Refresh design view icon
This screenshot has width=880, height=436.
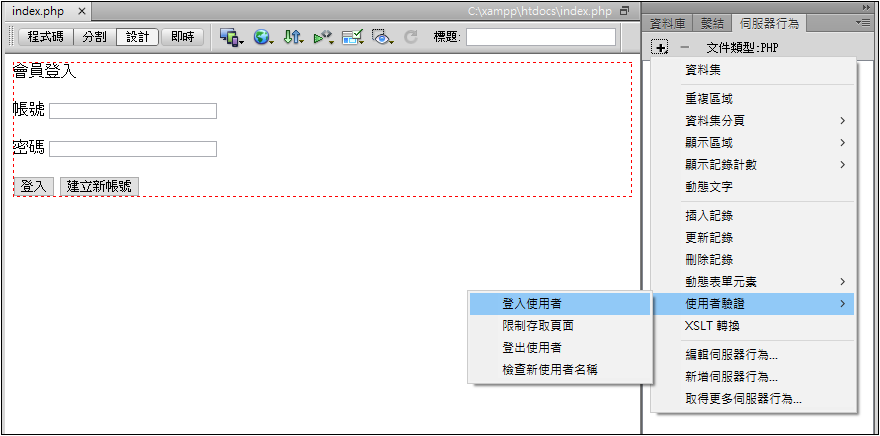(x=411, y=37)
